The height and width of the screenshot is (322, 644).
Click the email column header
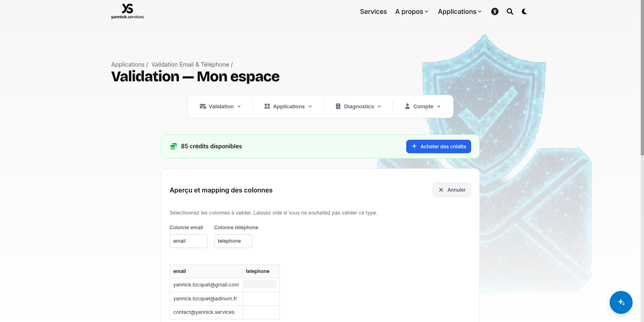click(x=206, y=271)
